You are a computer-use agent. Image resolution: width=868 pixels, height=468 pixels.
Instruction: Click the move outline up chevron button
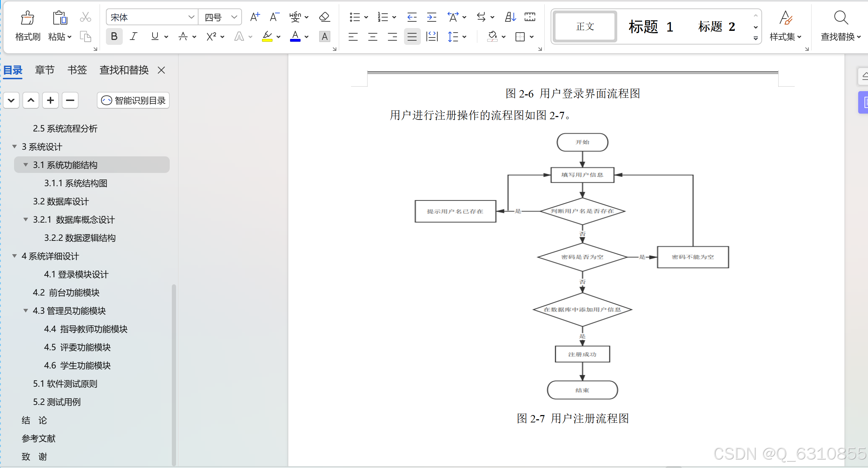coord(31,101)
